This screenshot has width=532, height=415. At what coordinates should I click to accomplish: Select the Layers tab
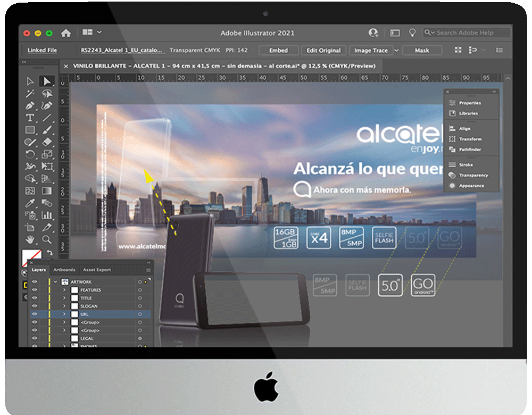39,270
